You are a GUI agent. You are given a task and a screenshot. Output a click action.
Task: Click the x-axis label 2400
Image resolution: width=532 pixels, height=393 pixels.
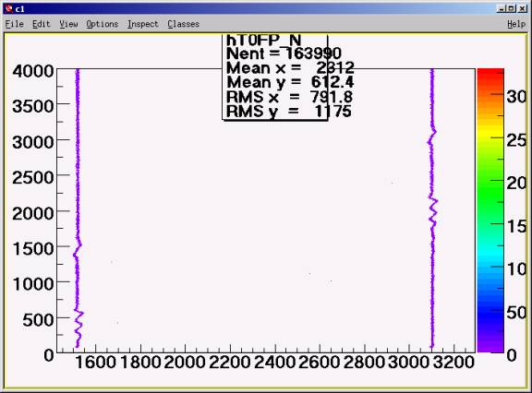[x=274, y=363]
